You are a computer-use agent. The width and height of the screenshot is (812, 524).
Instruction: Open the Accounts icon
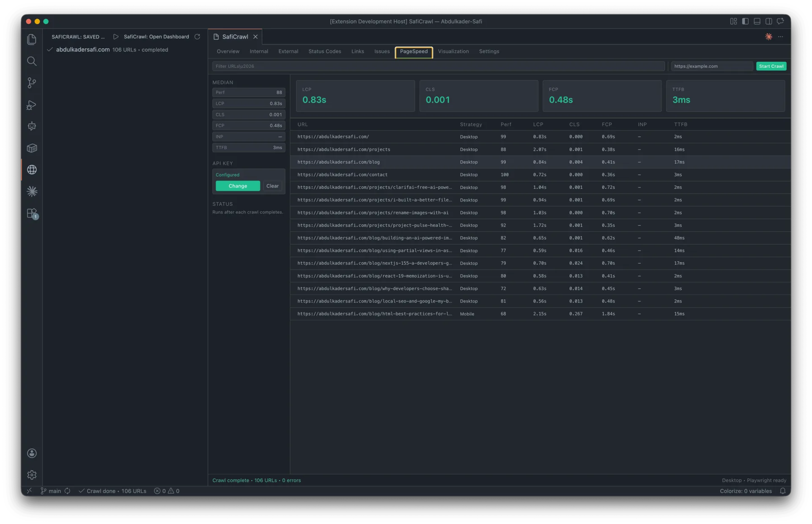pos(32,453)
